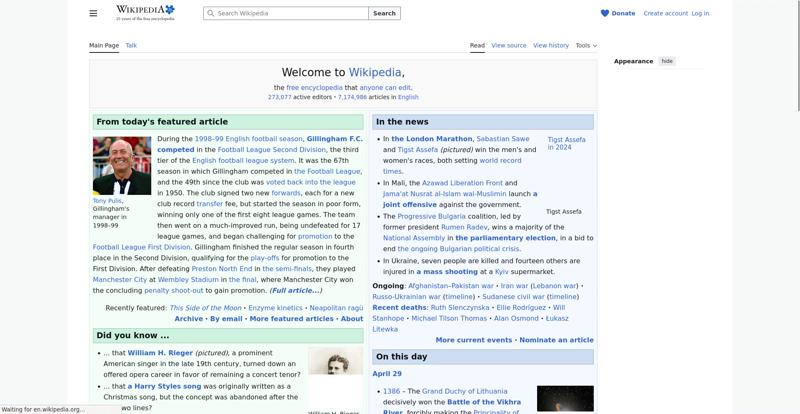This screenshot has width=800, height=414.
Task: Click the Create account link
Action: 665,13
